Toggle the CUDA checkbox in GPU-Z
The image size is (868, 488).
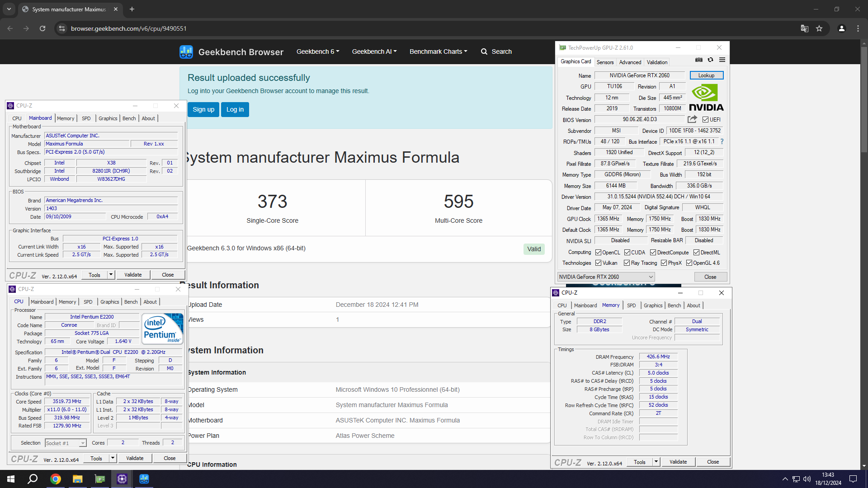627,253
